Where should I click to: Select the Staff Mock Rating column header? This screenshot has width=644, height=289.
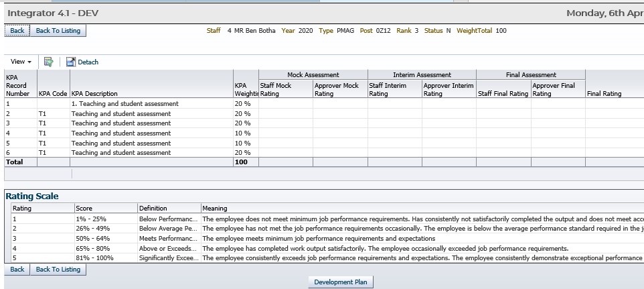[x=285, y=90]
